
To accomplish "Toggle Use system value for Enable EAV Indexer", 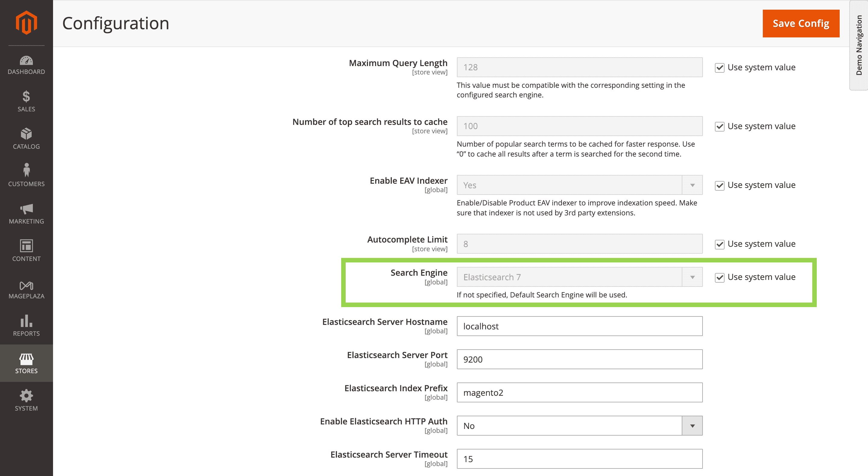I will pos(719,185).
